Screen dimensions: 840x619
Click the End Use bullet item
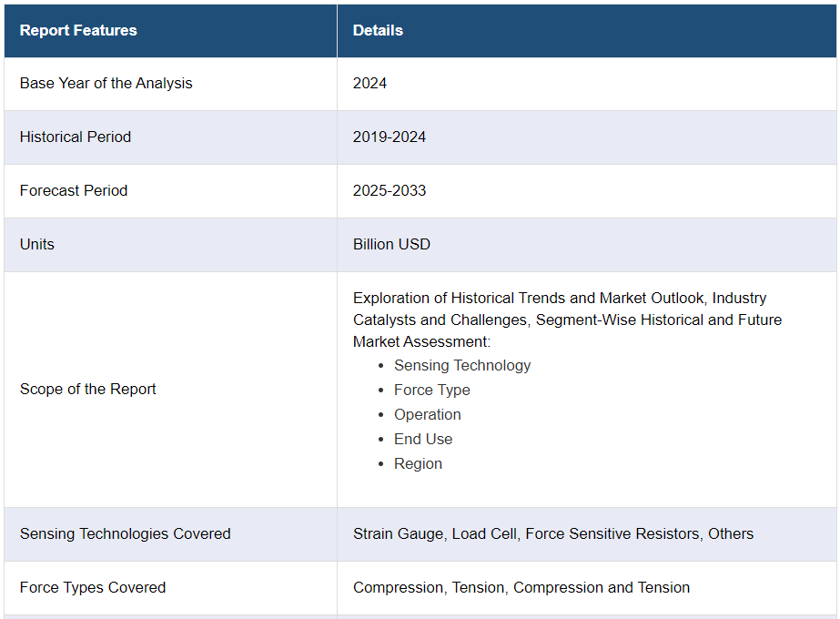(x=423, y=440)
